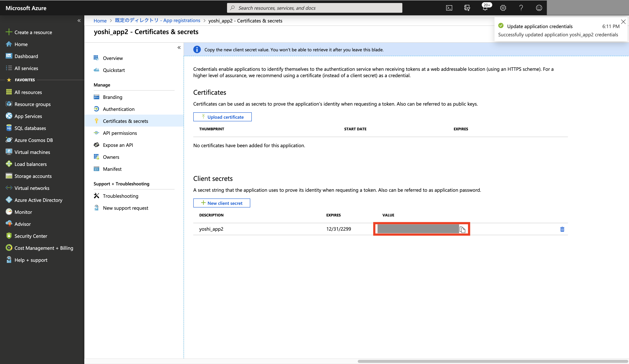Click the Home breadcrumb link
This screenshot has width=629, height=364.
[x=100, y=21]
